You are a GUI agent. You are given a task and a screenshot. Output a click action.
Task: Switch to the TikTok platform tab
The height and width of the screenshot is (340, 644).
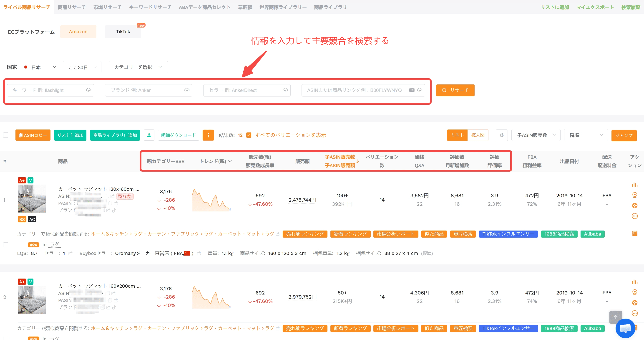[123, 32]
